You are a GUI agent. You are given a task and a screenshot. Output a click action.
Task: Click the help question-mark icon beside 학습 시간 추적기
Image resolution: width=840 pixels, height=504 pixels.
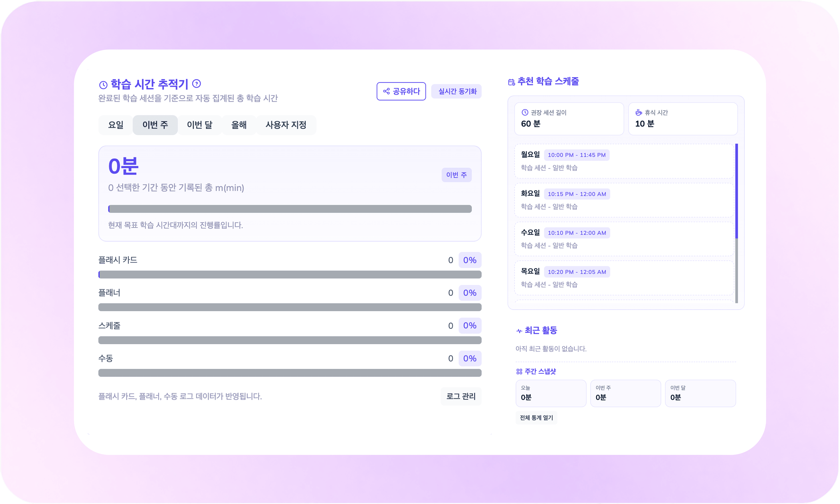pyautogui.click(x=197, y=84)
